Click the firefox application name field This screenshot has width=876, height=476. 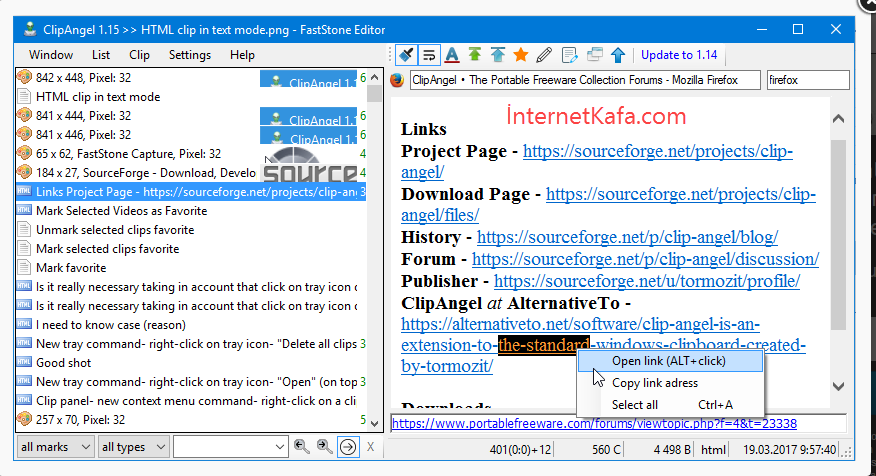point(808,80)
